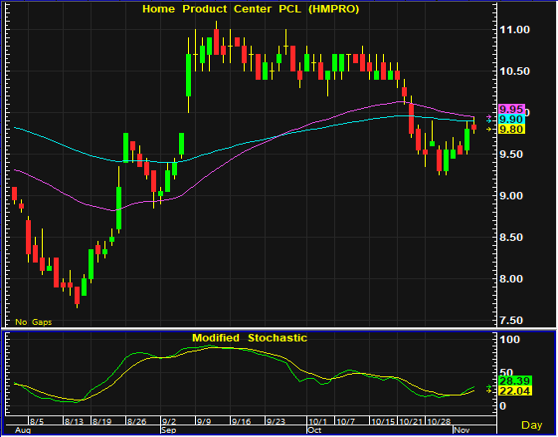Click the 11.00 price scale label
Image resolution: width=558 pixels, height=437 pixels.
pyautogui.click(x=514, y=30)
